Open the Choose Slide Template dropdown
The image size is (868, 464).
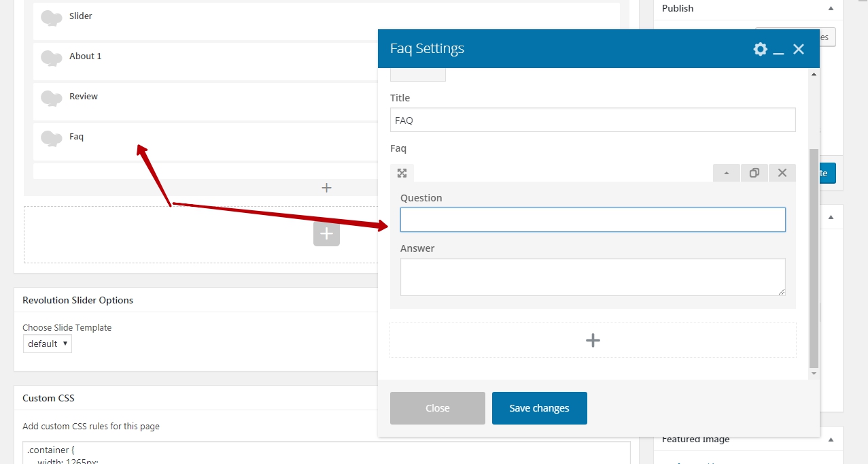47,344
